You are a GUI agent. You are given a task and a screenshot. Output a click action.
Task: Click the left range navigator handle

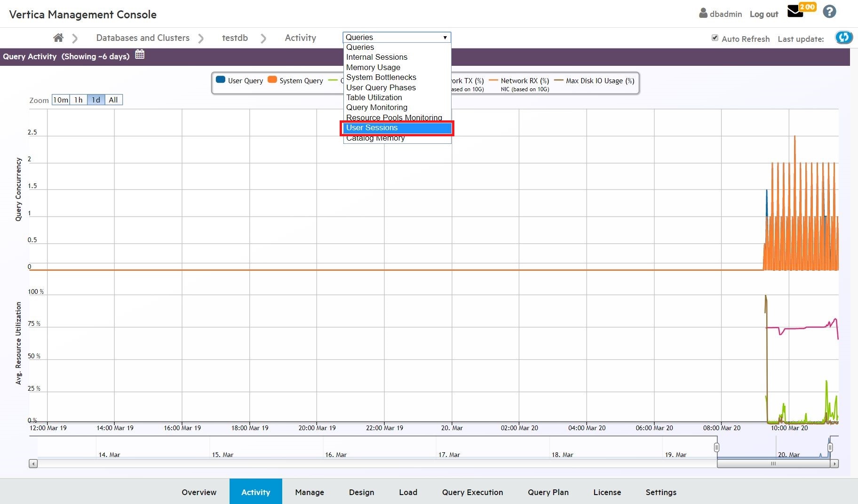716,447
